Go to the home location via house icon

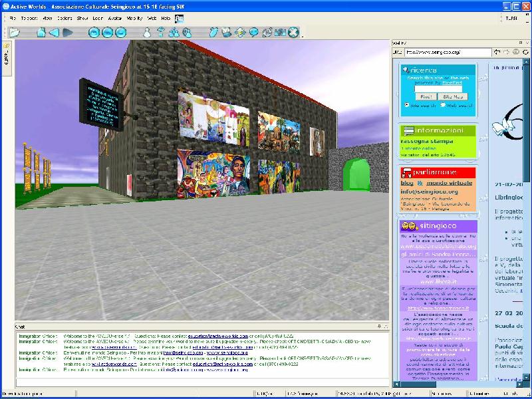coord(41,32)
